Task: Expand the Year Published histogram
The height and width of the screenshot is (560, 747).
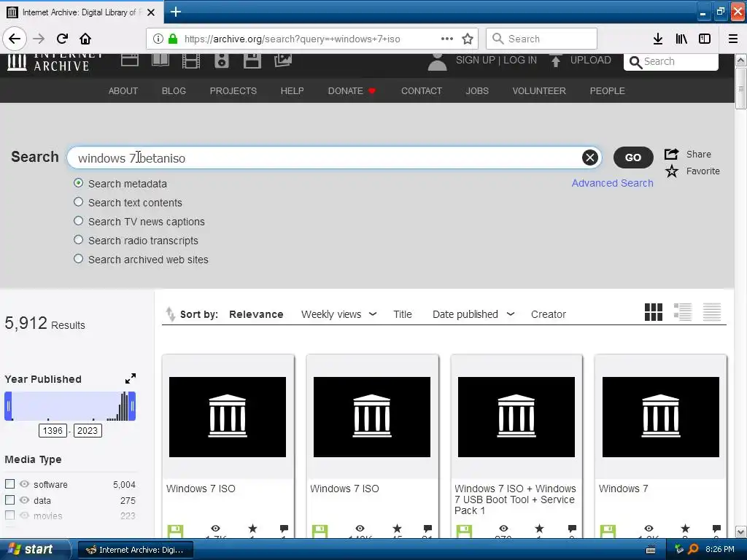Action: tap(131, 378)
